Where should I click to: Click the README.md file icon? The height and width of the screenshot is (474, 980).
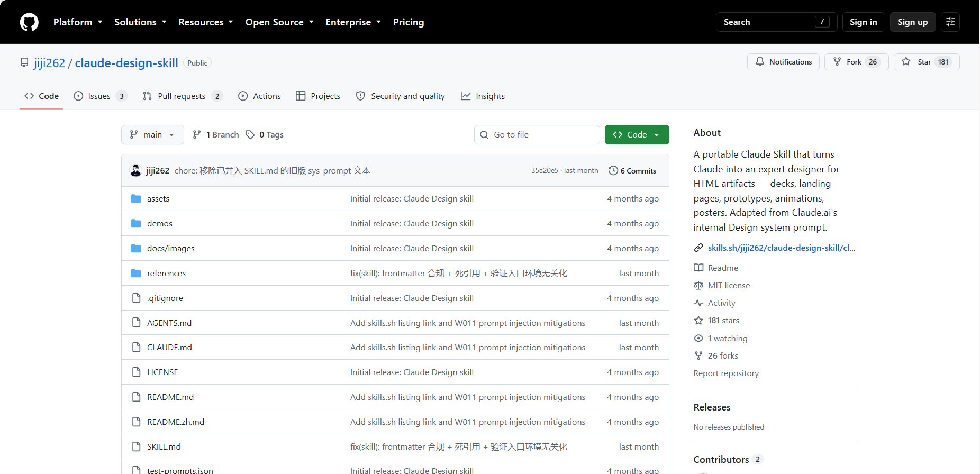click(136, 397)
